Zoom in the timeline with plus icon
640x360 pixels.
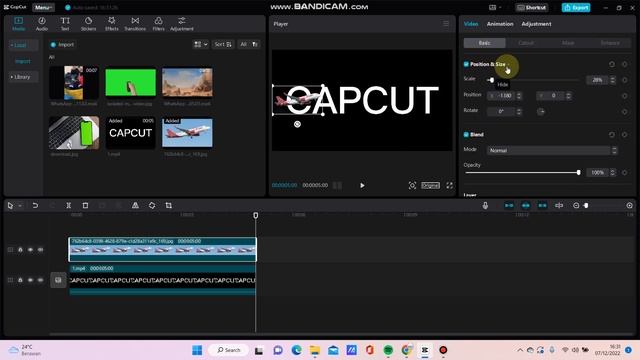(x=630, y=205)
